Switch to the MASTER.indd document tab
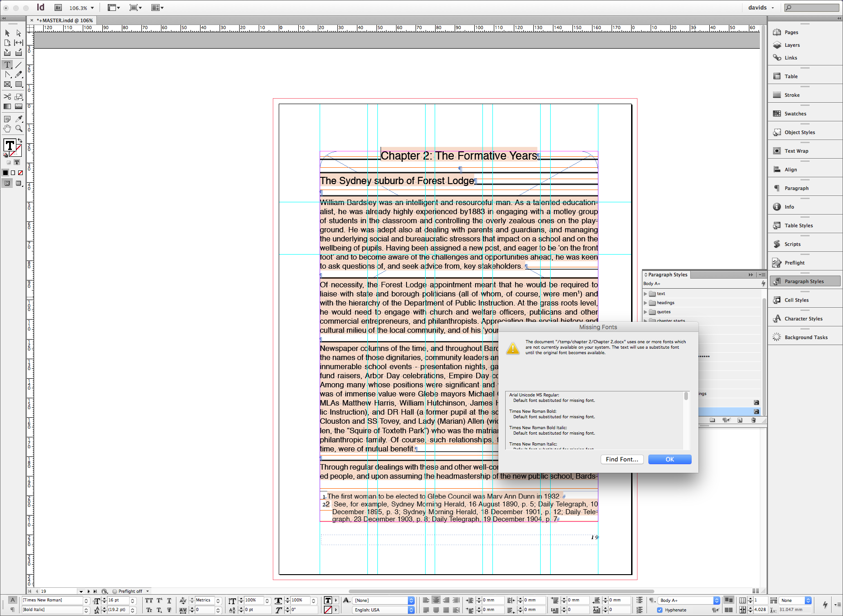843x616 pixels. tap(65, 20)
